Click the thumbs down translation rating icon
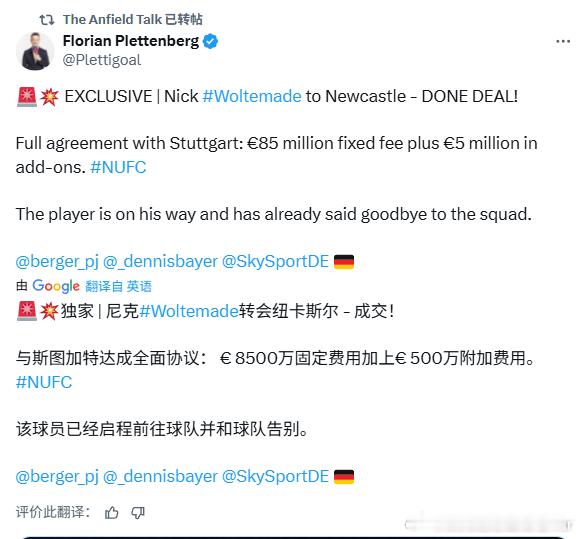The image size is (579, 539). 138,513
